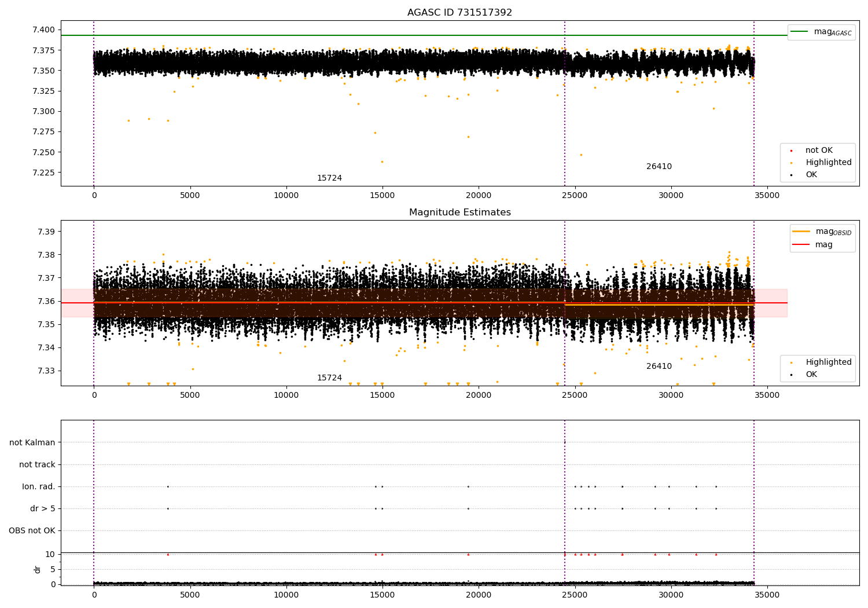The height and width of the screenshot is (608, 868).
Task: Click "not OK" in top plot legend
Action: (818, 151)
